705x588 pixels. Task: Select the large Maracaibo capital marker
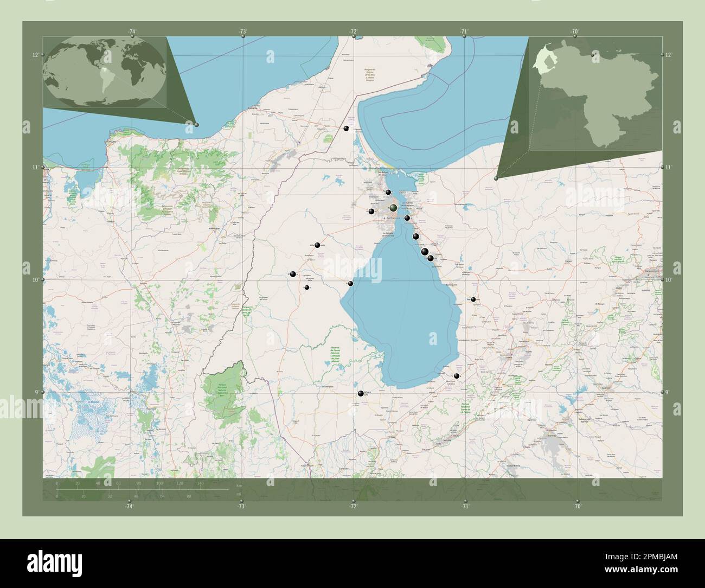pyautogui.click(x=394, y=208)
